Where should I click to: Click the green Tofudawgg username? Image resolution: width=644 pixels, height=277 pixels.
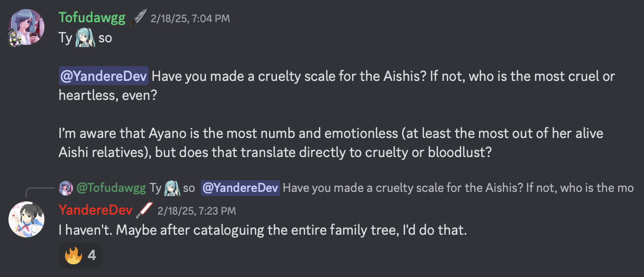click(x=92, y=19)
